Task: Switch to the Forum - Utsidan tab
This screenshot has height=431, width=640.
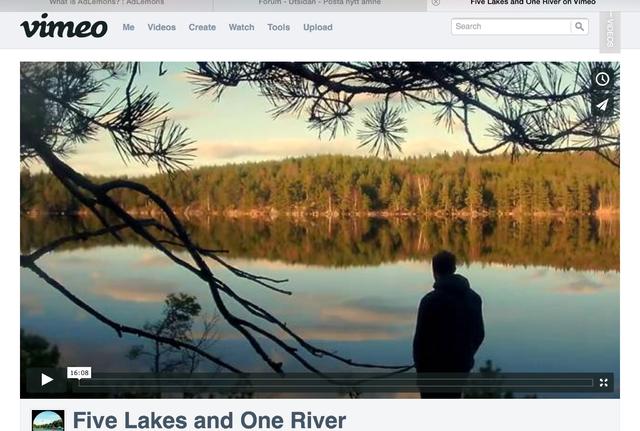Action: [320, 3]
